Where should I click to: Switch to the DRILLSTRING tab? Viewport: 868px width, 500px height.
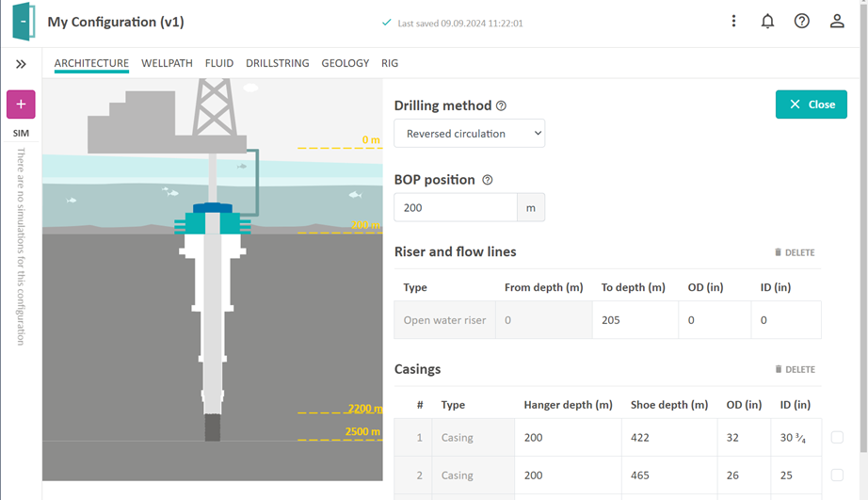click(x=277, y=63)
